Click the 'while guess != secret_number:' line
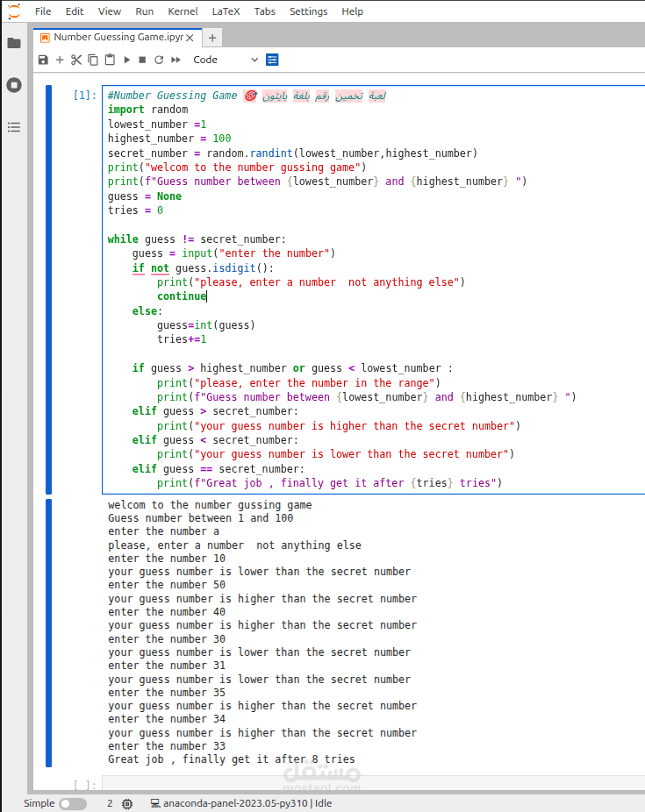Viewport: 645px width, 812px height. pyautogui.click(x=197, y=239)
